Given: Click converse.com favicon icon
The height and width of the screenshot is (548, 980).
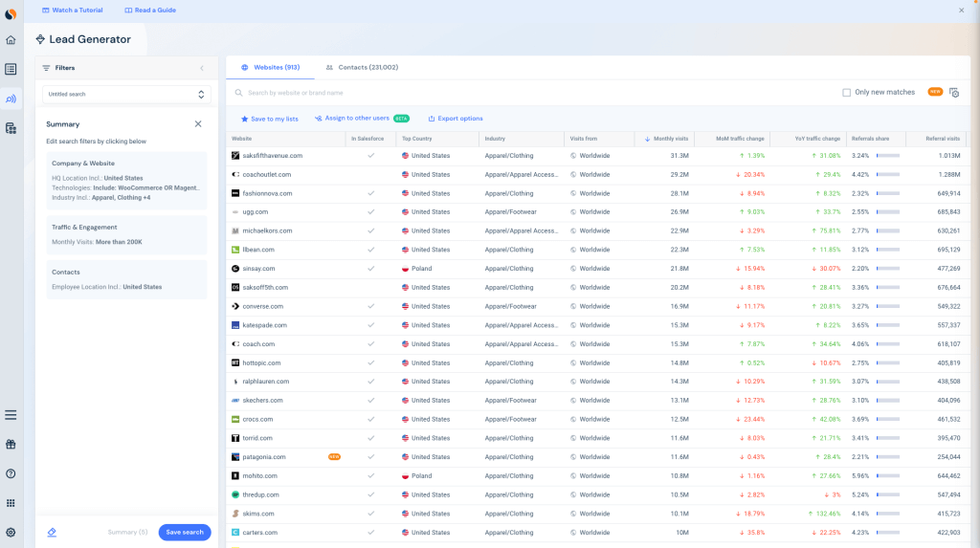Looking at the screenshot, I should click(235, 306).
